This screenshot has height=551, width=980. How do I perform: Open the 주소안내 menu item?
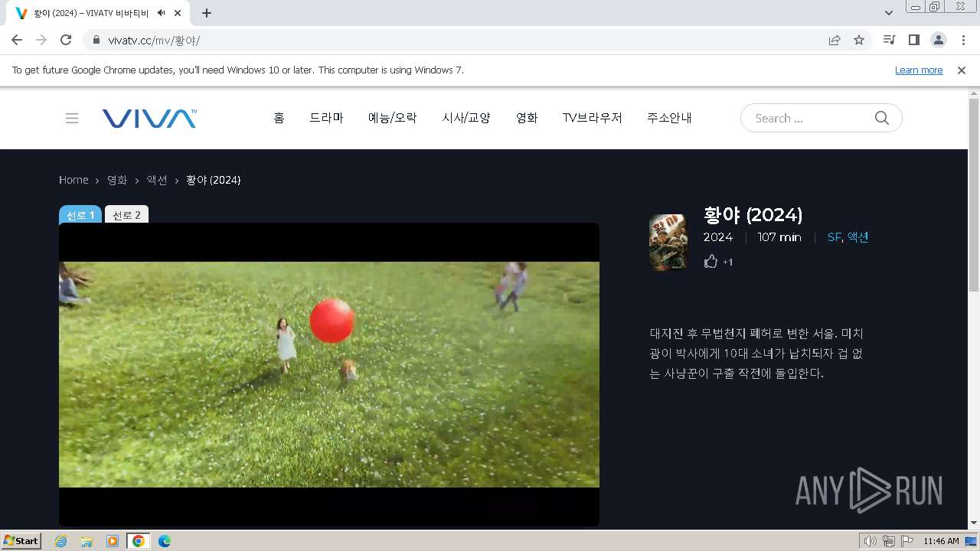pyautogui.click(x=669, y=118)
